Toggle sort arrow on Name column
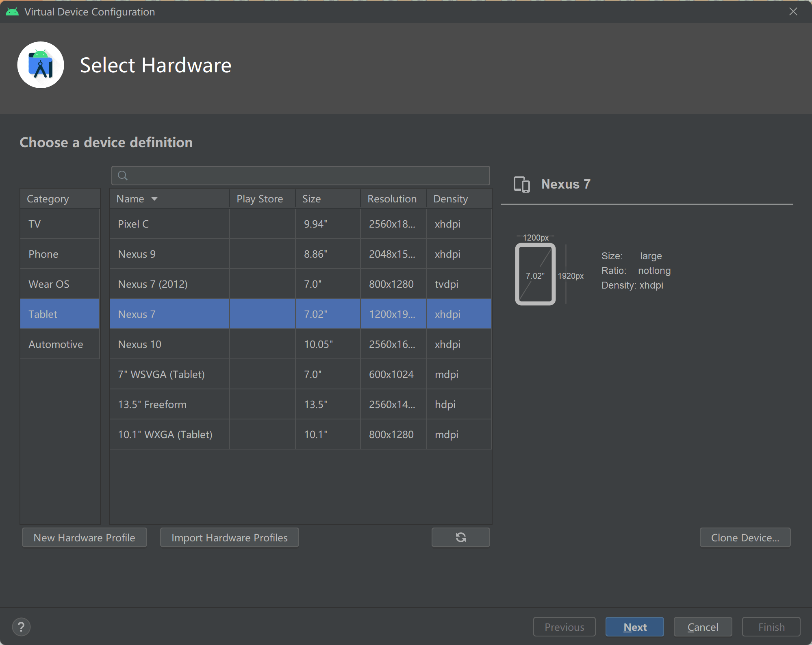Image resolution: width=812 pixels, height=645 pixels. click(x=154, y=199)
